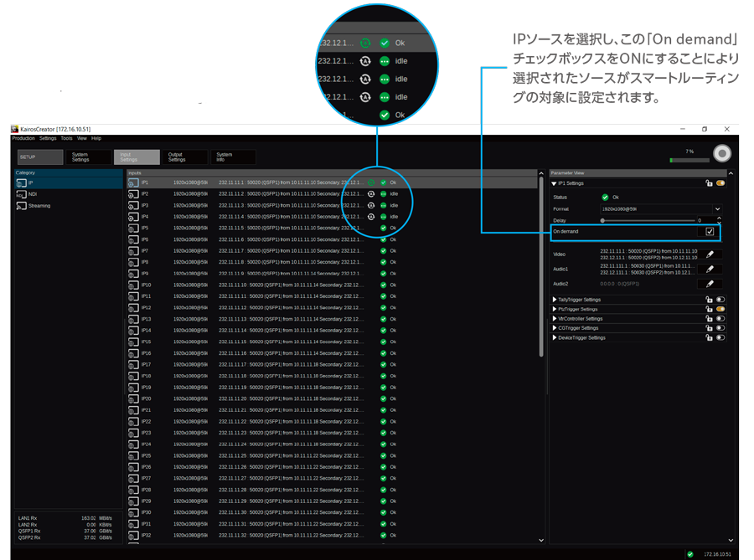Click the round button at top right

click(721, 154)
